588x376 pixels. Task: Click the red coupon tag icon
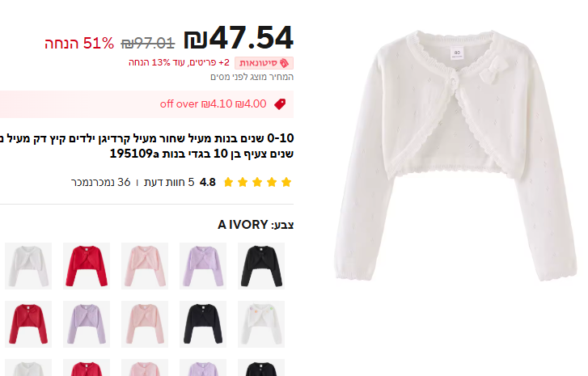[x=280, y=104]
